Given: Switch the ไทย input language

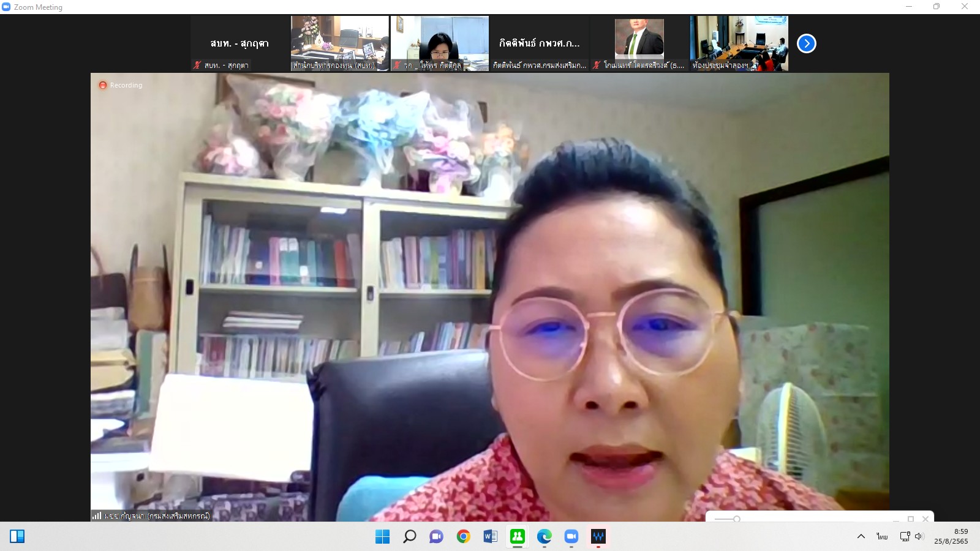Looking at the screenshot, I should (882, 537).
